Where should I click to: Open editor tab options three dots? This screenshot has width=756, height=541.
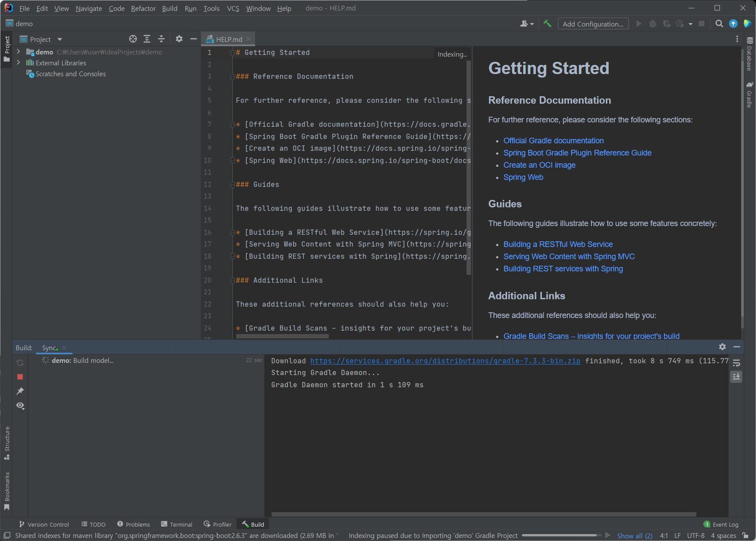[737, 39]
